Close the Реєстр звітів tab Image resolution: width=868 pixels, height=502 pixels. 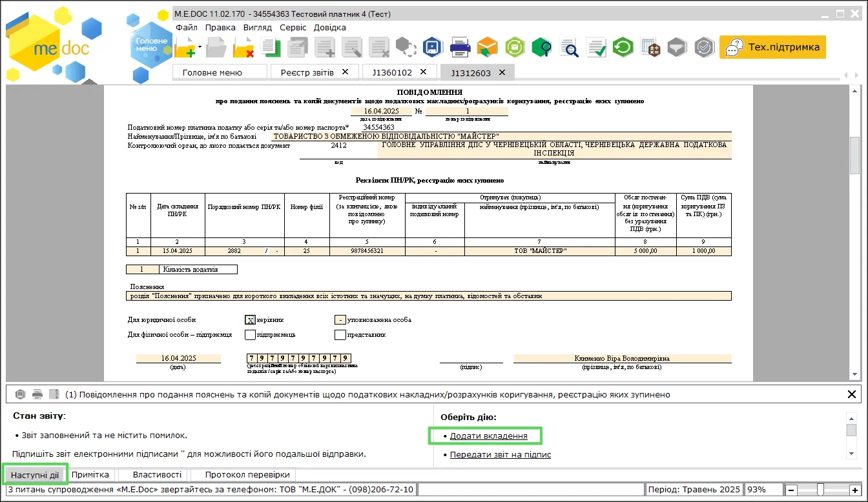(346, 72)
